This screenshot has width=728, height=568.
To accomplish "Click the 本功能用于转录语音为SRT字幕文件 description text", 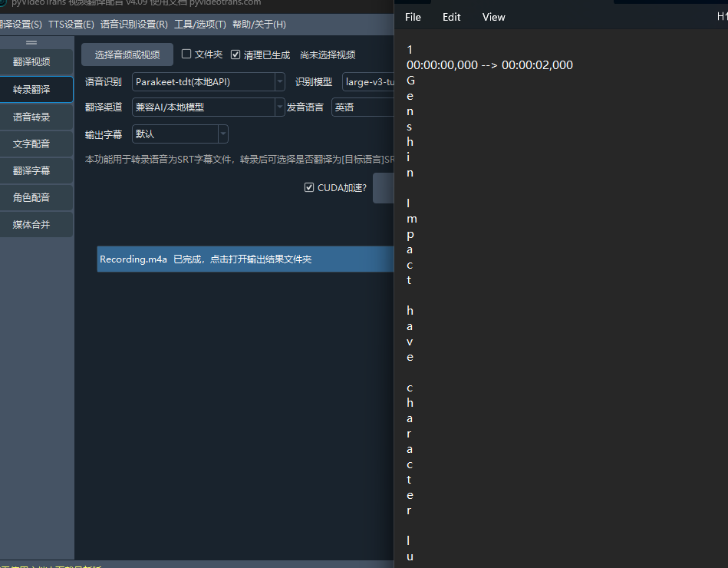I will click(239, 160).
